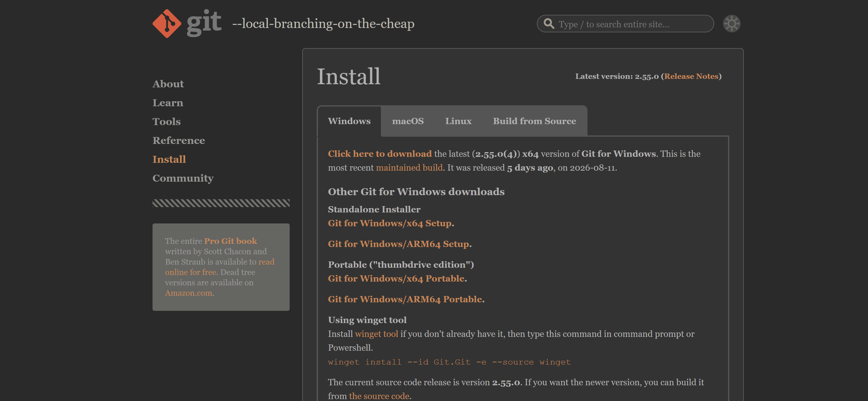Screen dimensions: 868x401
Task: Switch to the Windows tab
Action: point(349,121)
